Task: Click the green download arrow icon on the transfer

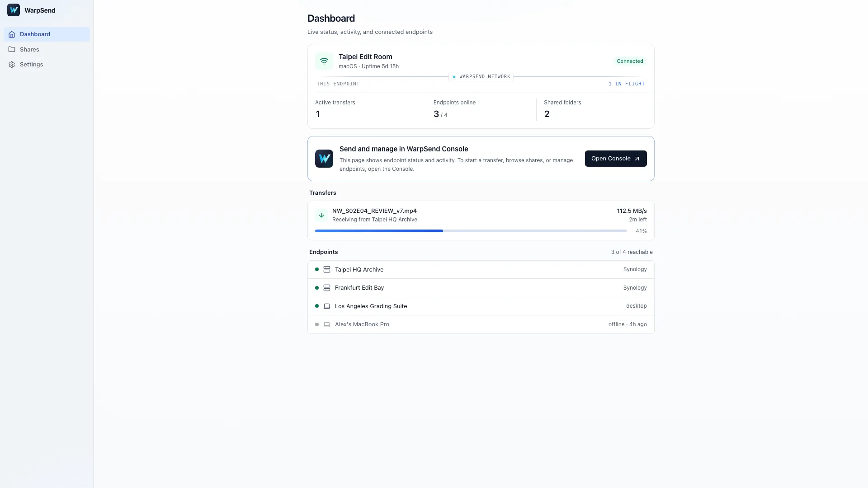Action: click(321, 215)
